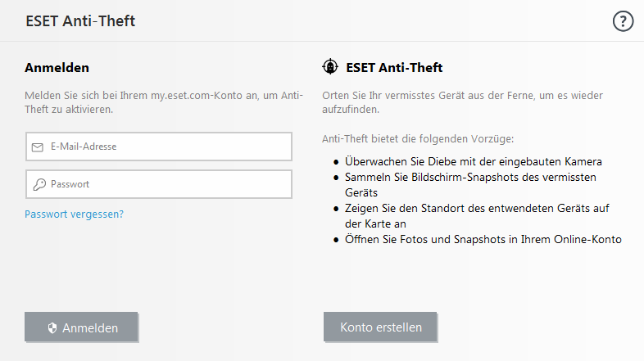Click the shield icon on Anmelden button
Viewport: 644px width, 361px height.
[52, 327]
